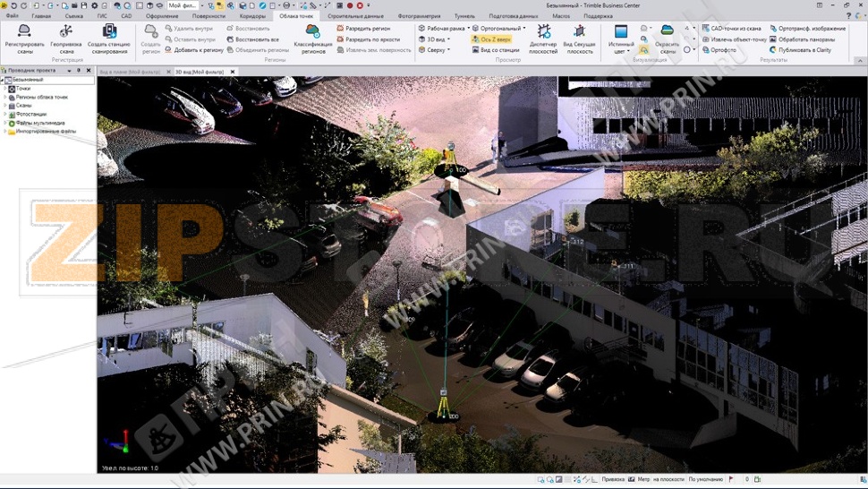
Task: Expand the Точки tree node
Action: click(5, 89)
